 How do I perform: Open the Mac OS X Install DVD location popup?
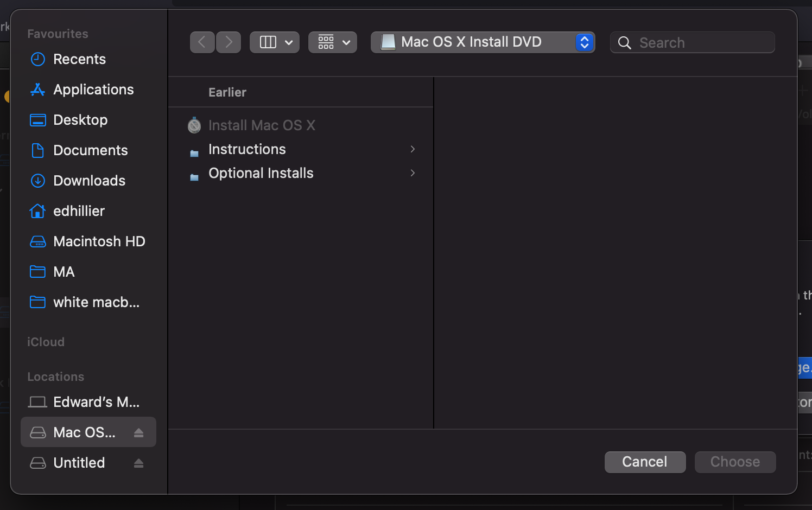point(483,42)
